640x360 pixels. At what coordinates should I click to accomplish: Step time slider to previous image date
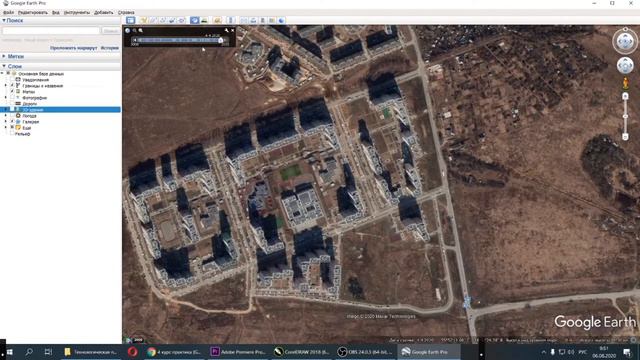coord(135,40)
